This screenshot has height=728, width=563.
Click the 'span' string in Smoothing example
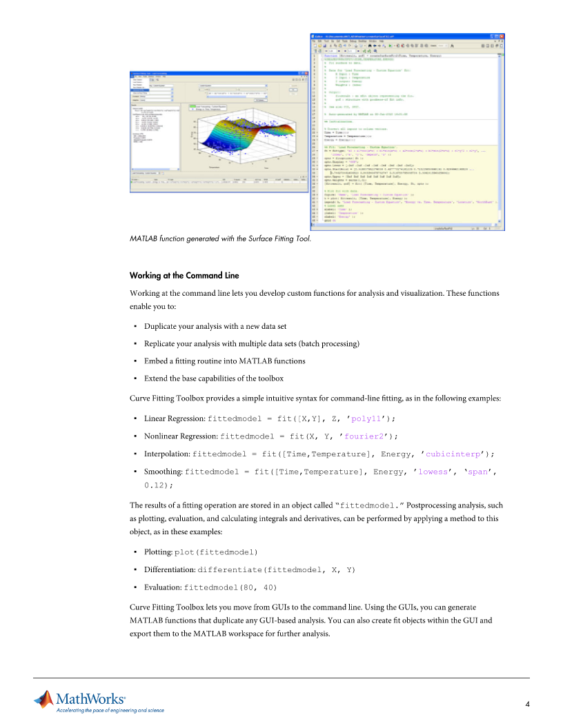(x=477, y=472)
